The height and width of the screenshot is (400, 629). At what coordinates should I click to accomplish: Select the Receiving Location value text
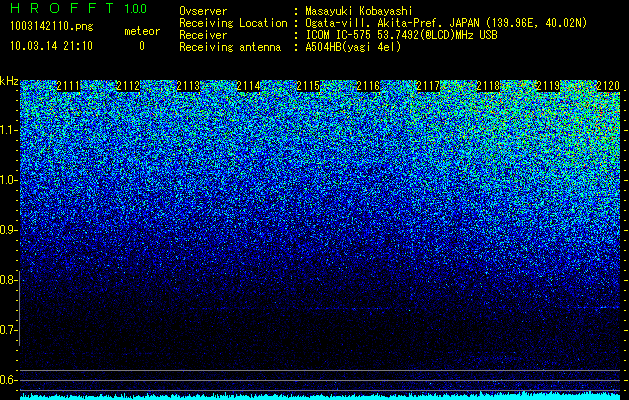click(x=446, y=23)
